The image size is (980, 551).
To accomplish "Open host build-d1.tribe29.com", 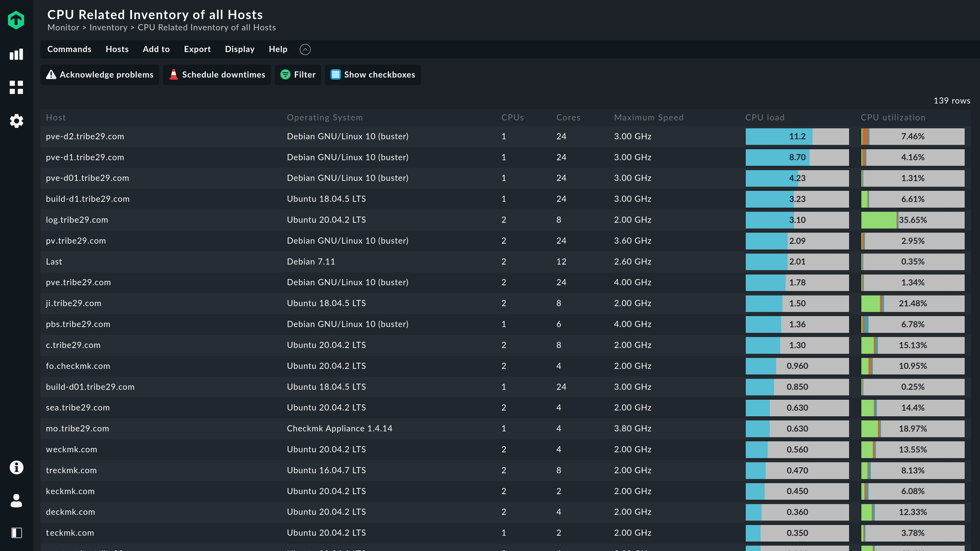I will 88,199.
